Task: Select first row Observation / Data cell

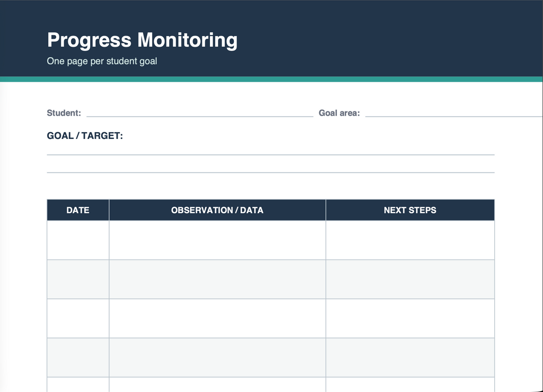Action: (217, 240)
